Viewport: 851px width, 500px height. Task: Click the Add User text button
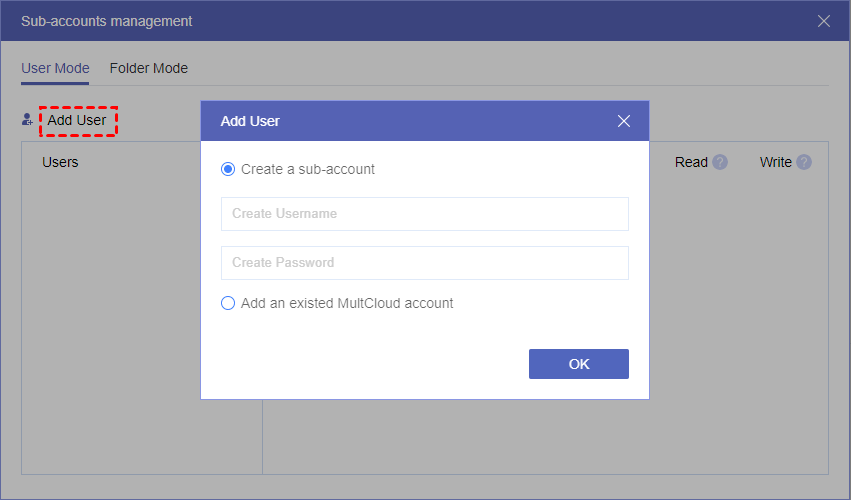[77, 121]
